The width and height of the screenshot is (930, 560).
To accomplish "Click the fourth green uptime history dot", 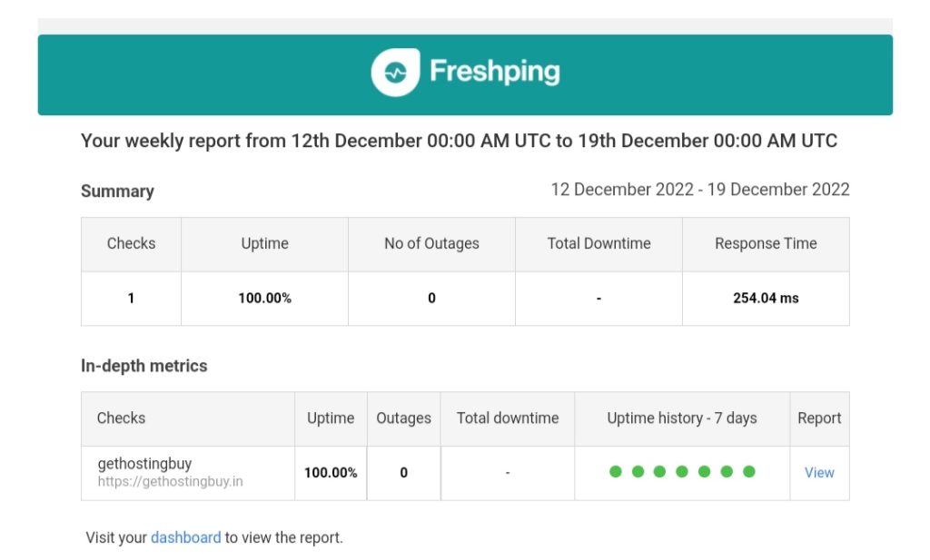I will click(x=682, y=472).
